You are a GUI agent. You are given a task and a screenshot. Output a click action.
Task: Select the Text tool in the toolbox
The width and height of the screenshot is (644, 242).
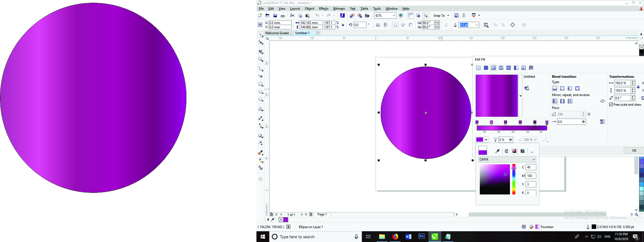(x=261, y=109)
